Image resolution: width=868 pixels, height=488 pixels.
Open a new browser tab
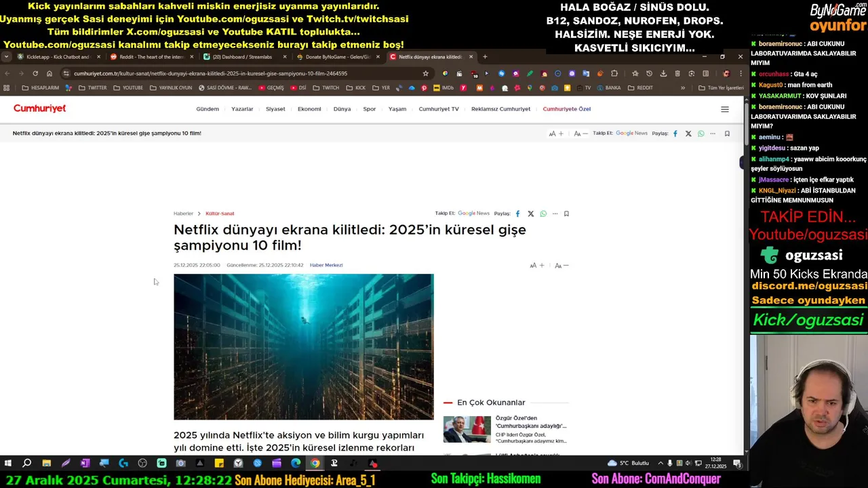(x=485, y=57)
